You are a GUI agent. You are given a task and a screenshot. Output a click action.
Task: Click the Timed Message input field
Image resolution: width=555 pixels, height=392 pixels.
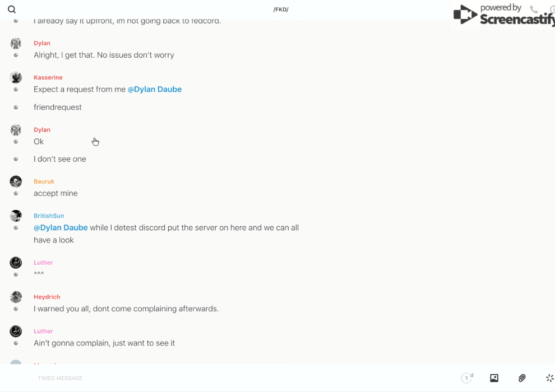point(168,378)
